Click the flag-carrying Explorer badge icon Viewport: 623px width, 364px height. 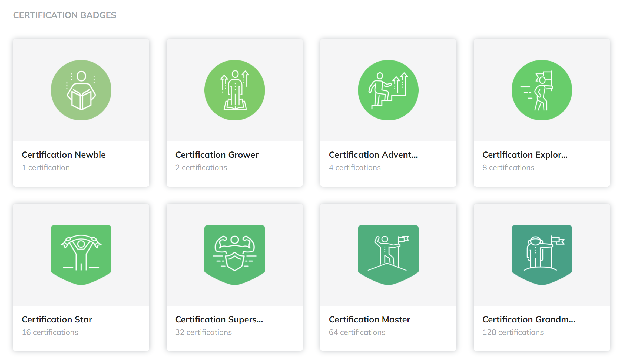click(542, 90)
